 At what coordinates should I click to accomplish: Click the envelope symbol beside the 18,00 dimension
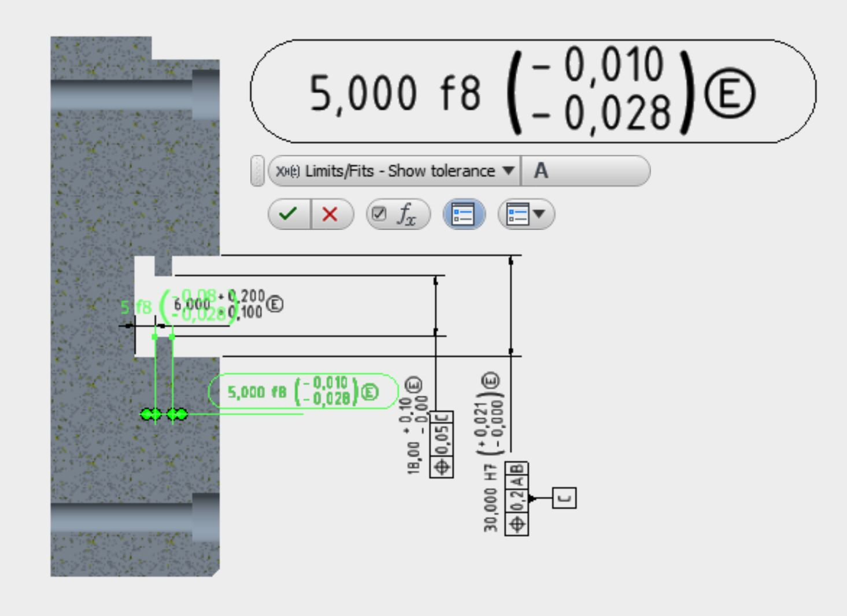pyautogui.click(x=413, y=383)
